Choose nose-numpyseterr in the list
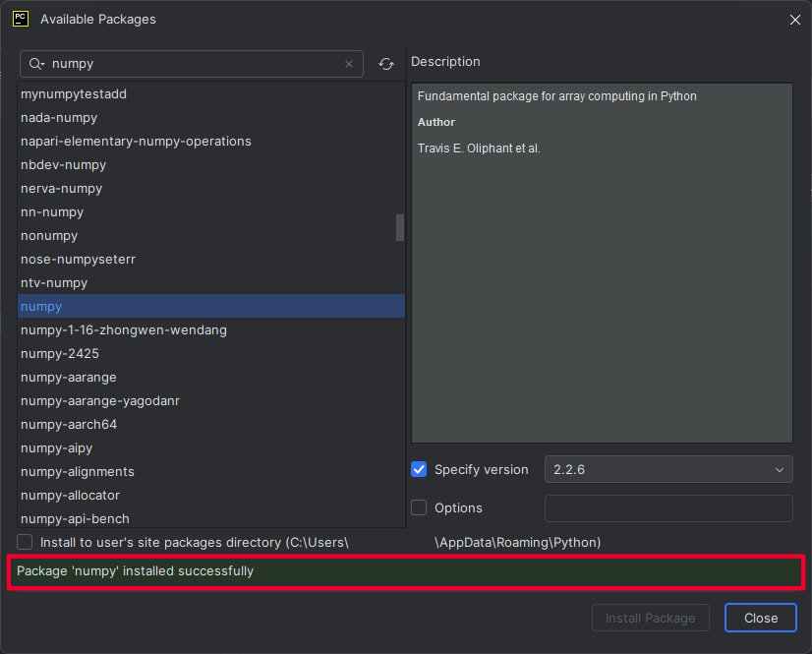Screen dimensions: 812x654 pos(78,260)
